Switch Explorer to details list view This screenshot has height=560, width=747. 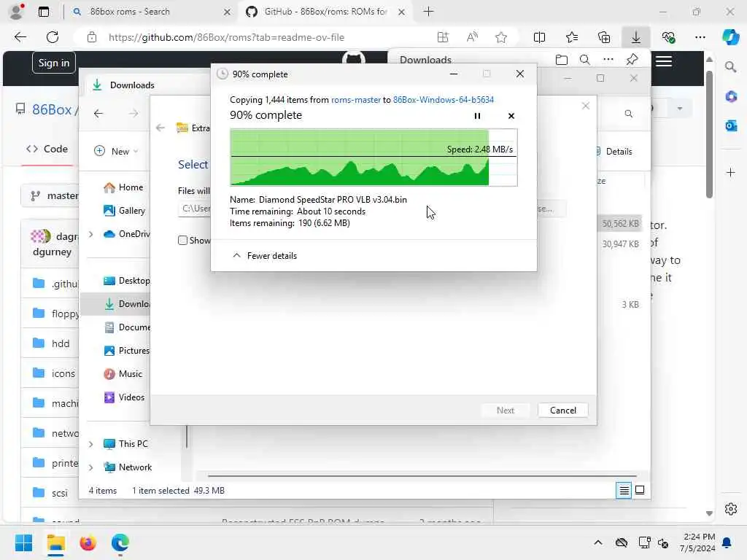[624, 490]
